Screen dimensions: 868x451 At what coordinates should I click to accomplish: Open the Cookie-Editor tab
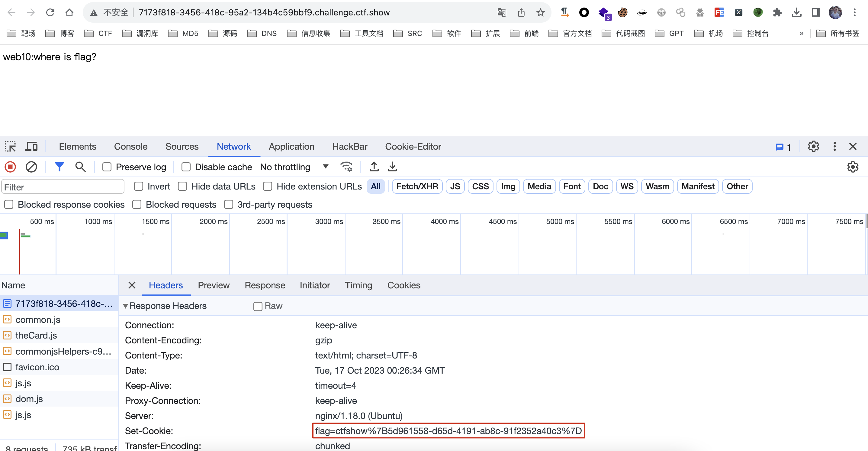(x=413, y=146)
